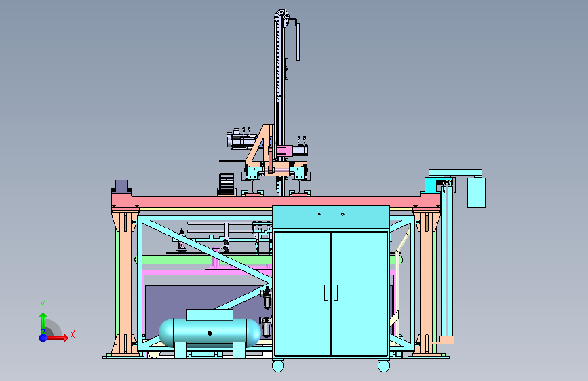Select the left door of the cabinet
Image resolution: width=588 pixels, height=381 pixels.
pos(302,294)
